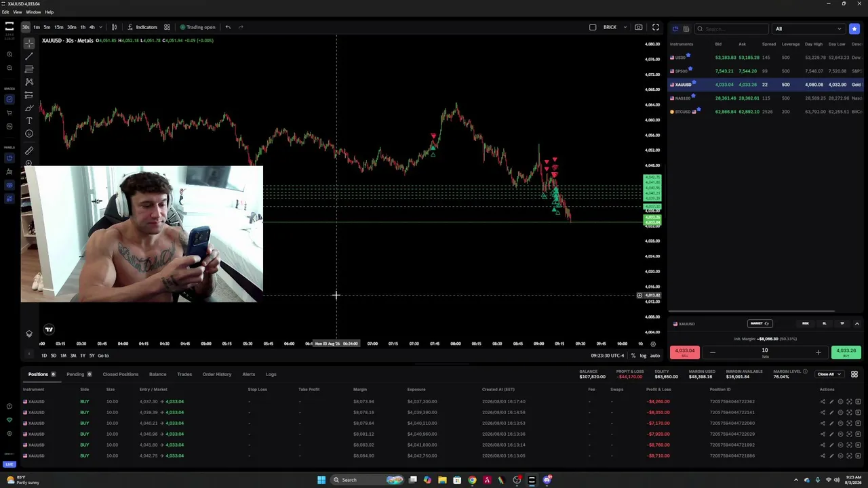The image size is (868, 488).
Task: Switch to the Closed Positions tab
Action: pos(121,374)
